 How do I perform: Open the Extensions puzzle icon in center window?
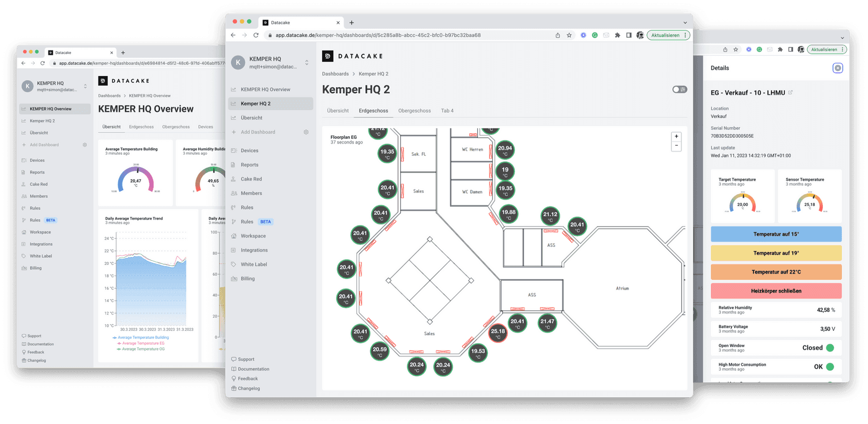tap(618, 35)
